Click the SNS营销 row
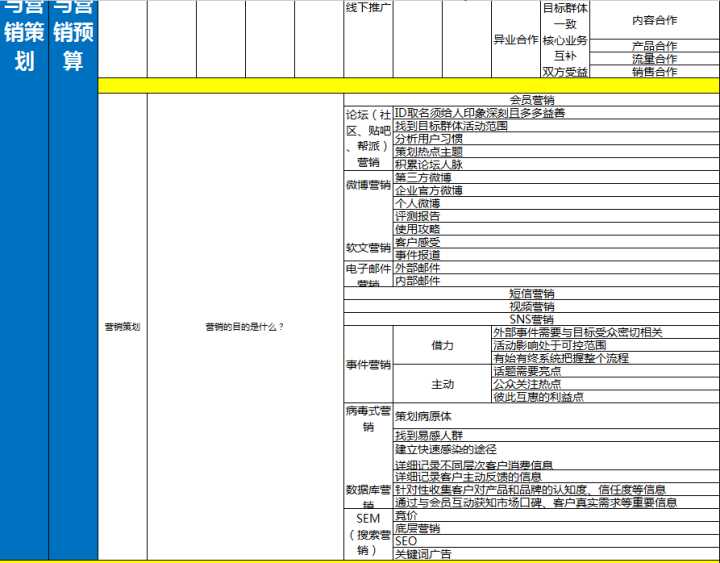Image resolution: width=720 pixels, height=563 pixels. point(531,319)
